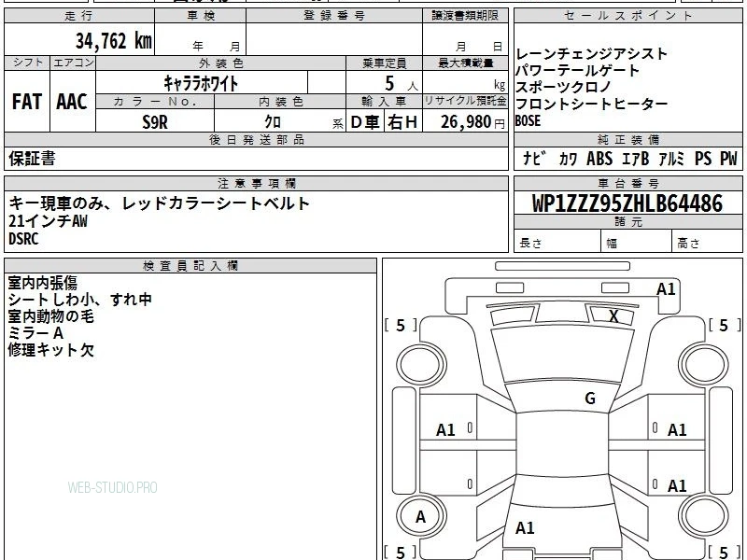Screen dimensions: 747x560
Task: Select inspector note 室内内張傷
Action: [x=42, y=283]
